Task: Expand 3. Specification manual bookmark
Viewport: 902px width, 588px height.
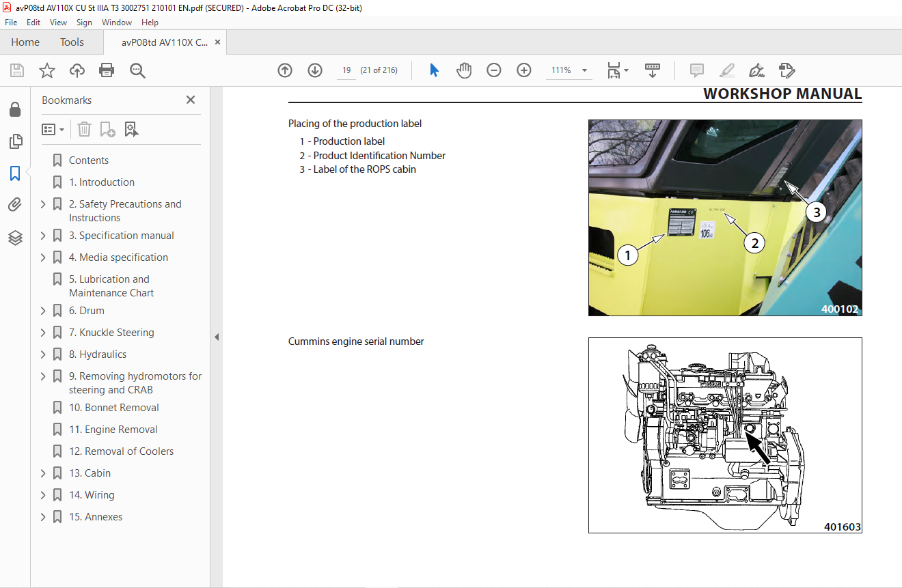Action: 44,236
